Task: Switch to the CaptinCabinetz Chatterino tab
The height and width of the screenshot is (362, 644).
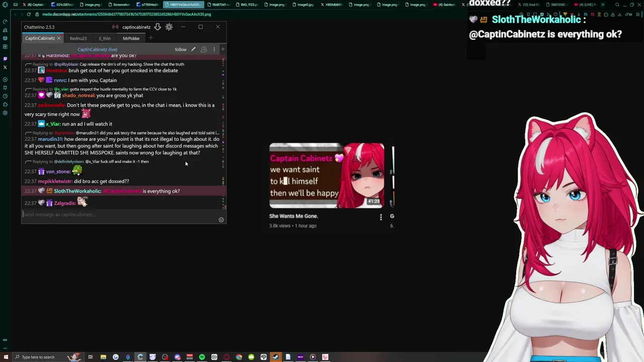Action: [x=40, y=38]
